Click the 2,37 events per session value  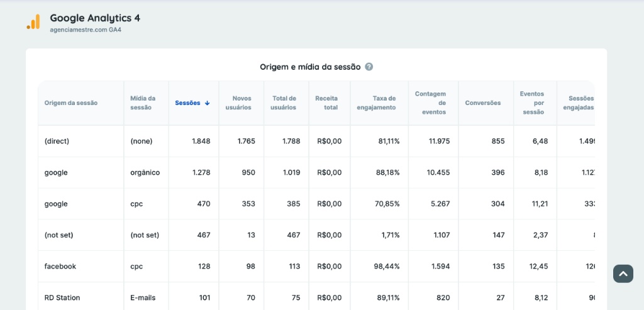click(541, 235)
